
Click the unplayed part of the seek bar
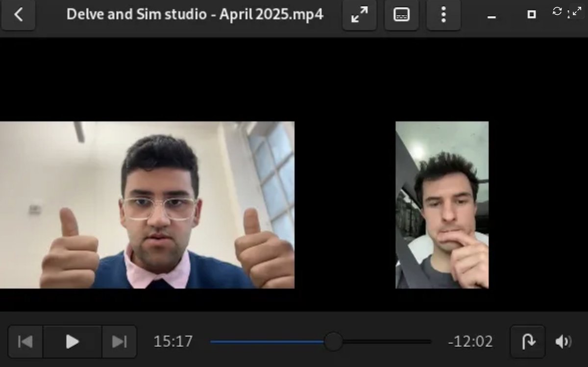pos(387,342)
